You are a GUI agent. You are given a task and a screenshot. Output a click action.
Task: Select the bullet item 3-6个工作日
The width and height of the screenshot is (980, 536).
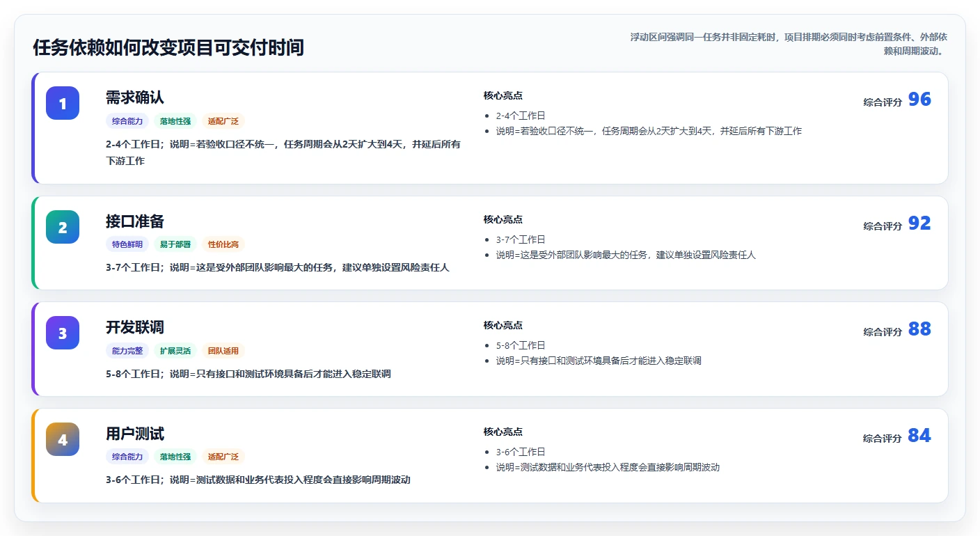click(x=521, y=452)
